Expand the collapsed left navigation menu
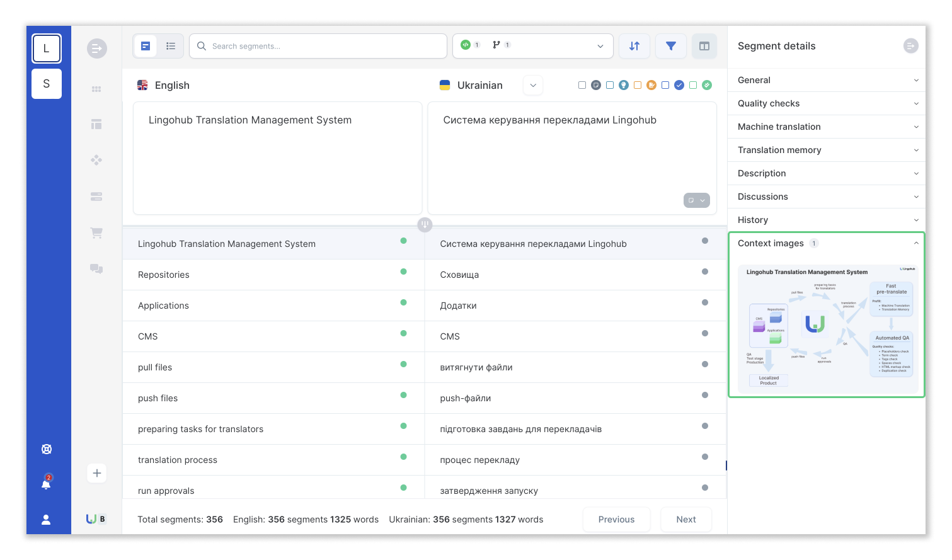The image size is (952, 560). [97, 49]
